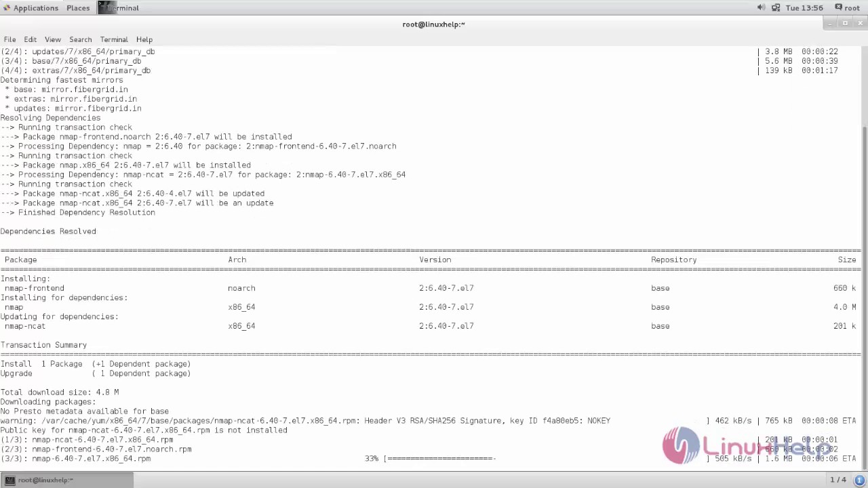This screenshot has width=868, height=488.
Task: Click the notification indicator in bottom panel
Action: [859, 480]
